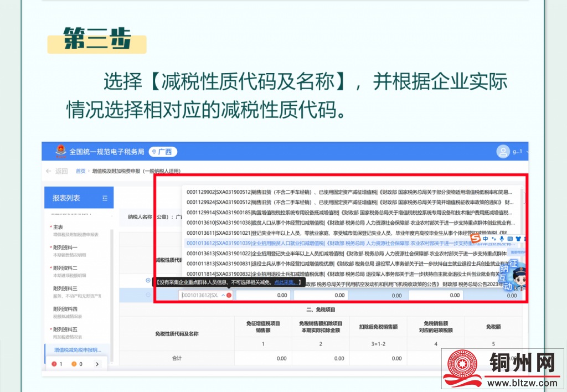Click 二、免税项目 section heading

(x=321, y=310)
